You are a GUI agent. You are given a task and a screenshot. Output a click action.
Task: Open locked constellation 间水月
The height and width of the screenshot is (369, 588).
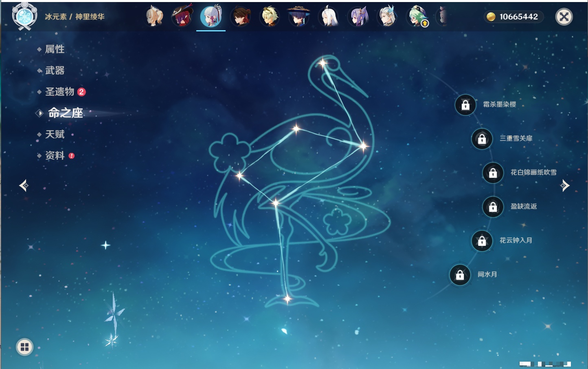pos(460,275)
